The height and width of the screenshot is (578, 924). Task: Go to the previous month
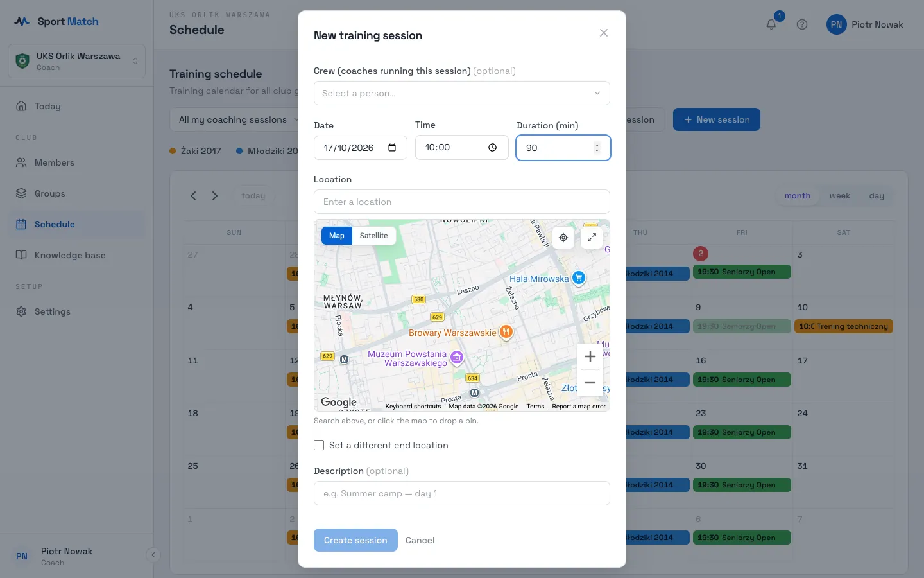coord(193,196)
